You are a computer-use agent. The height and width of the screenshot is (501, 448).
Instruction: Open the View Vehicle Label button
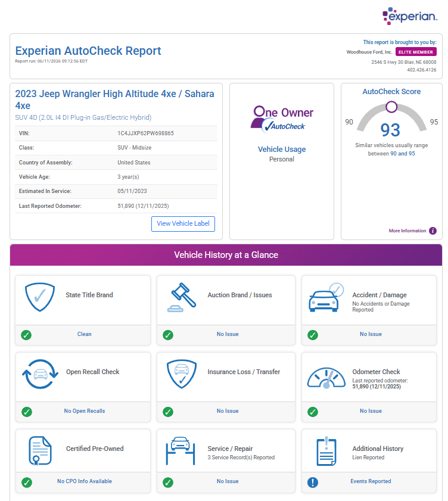[183, 223]
